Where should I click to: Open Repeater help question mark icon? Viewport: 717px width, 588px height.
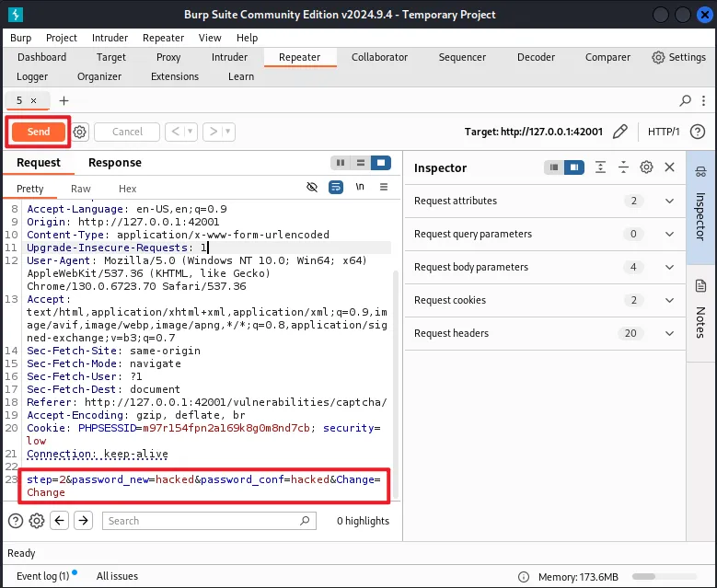pos(698,132)
